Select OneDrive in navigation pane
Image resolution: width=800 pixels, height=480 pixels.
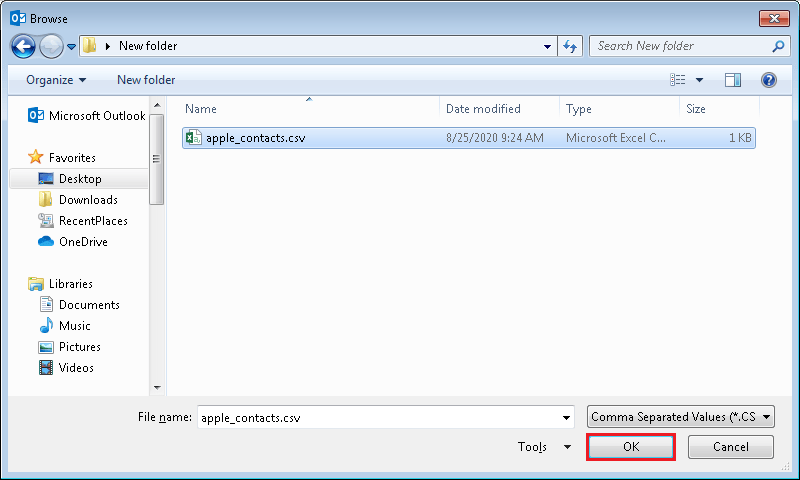pyautogui.click(x=73, y=242)
